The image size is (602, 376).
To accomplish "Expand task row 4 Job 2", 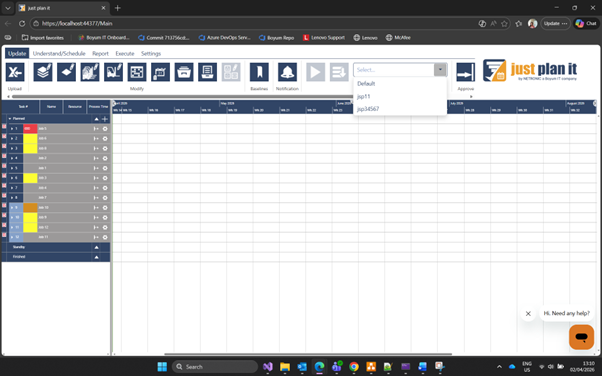I will pyautogui.click(x=12, y=158).
